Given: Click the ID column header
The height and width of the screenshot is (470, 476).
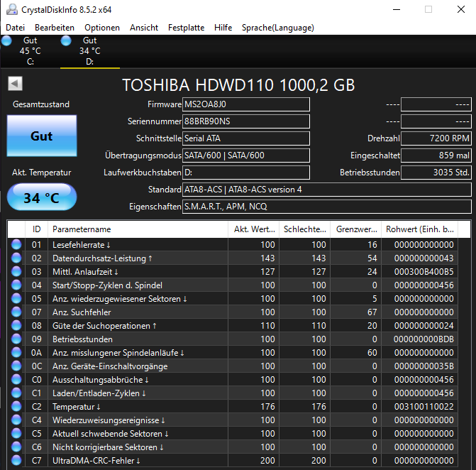Looking at the screenshot, I should (x=36, y=229).
